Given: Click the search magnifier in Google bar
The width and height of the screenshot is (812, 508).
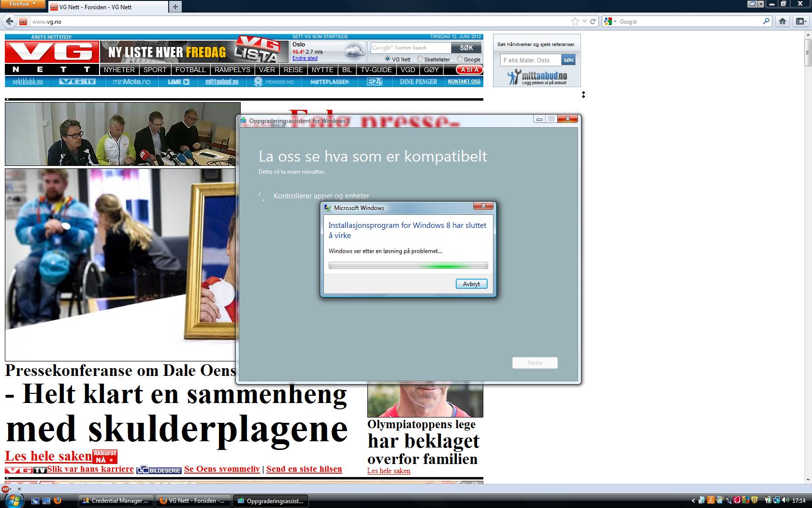Looking at the screenshot, I should tap(766, 21).
